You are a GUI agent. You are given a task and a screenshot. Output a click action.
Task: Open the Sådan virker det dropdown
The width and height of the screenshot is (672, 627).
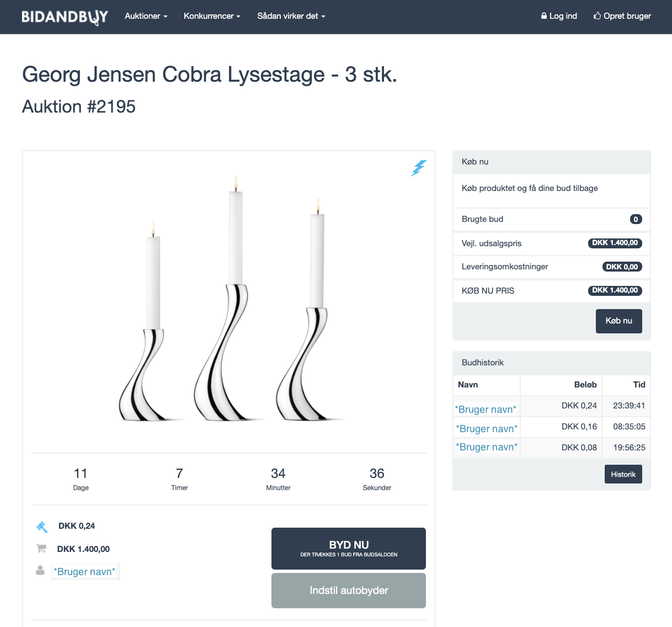click(x=291, y=16)
